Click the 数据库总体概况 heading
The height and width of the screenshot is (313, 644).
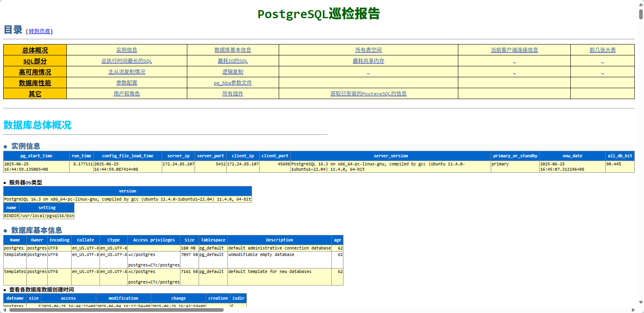pyautogui.click(x=37, y=125)
